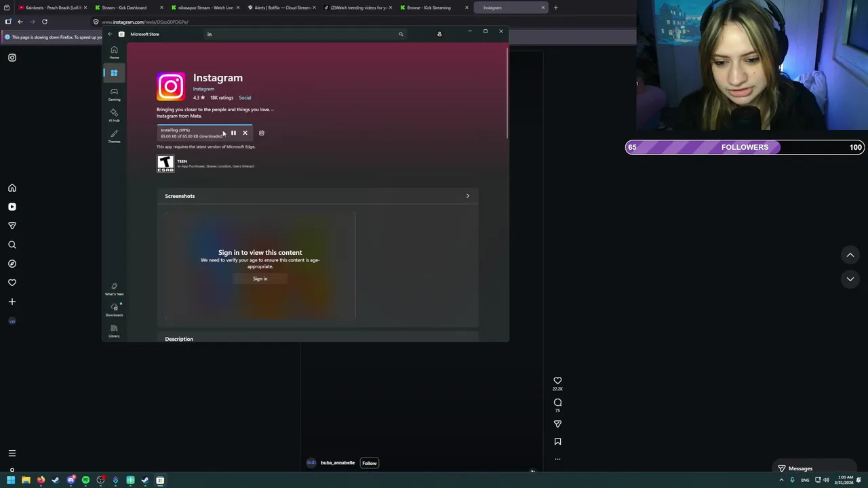Open Themes in Store sidebar
This screenshot has width=868, height=488.
tap(114, 136)
